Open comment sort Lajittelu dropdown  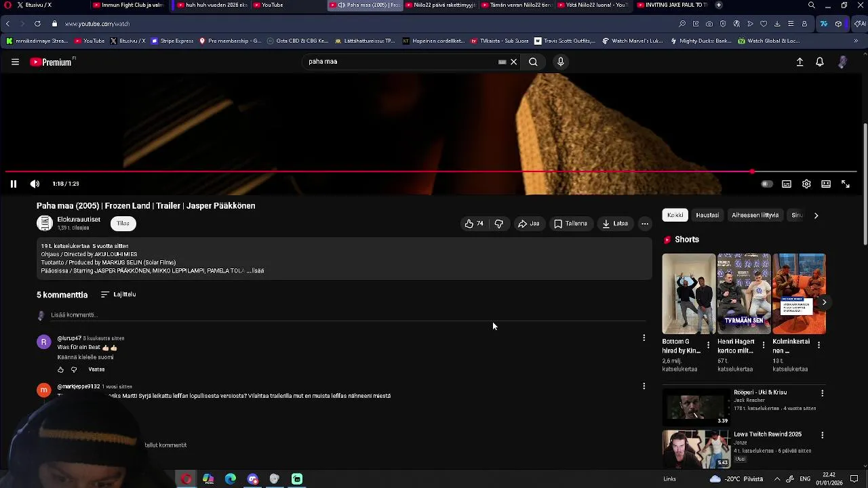119,295
